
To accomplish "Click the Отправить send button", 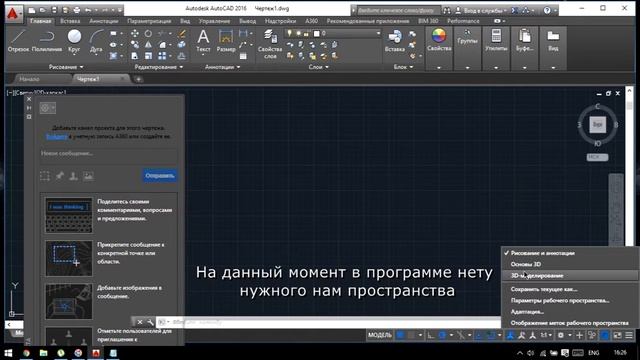I will (160, 176).
